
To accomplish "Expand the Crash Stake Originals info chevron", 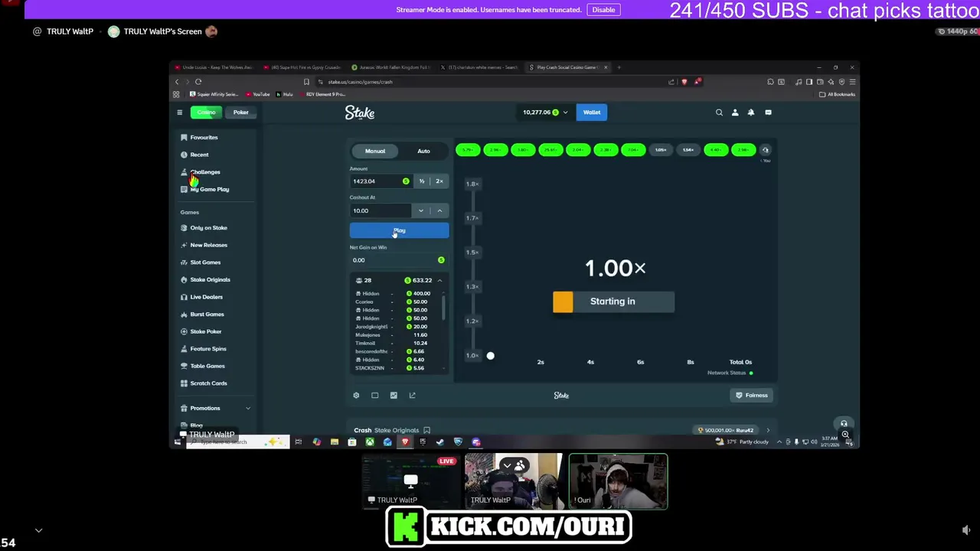I will point(768,430).
